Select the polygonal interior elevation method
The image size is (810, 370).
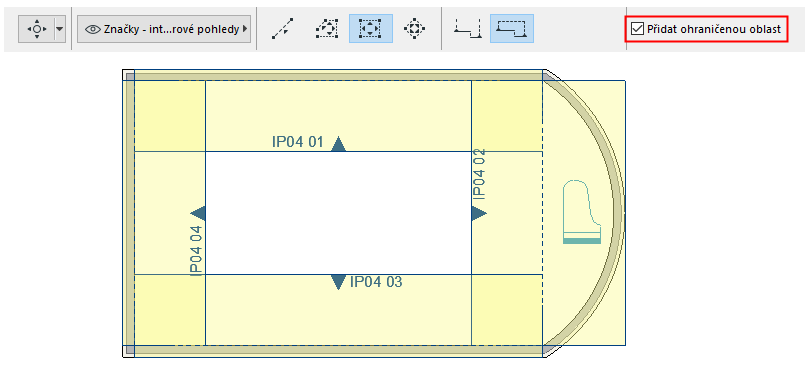(326, 28)
